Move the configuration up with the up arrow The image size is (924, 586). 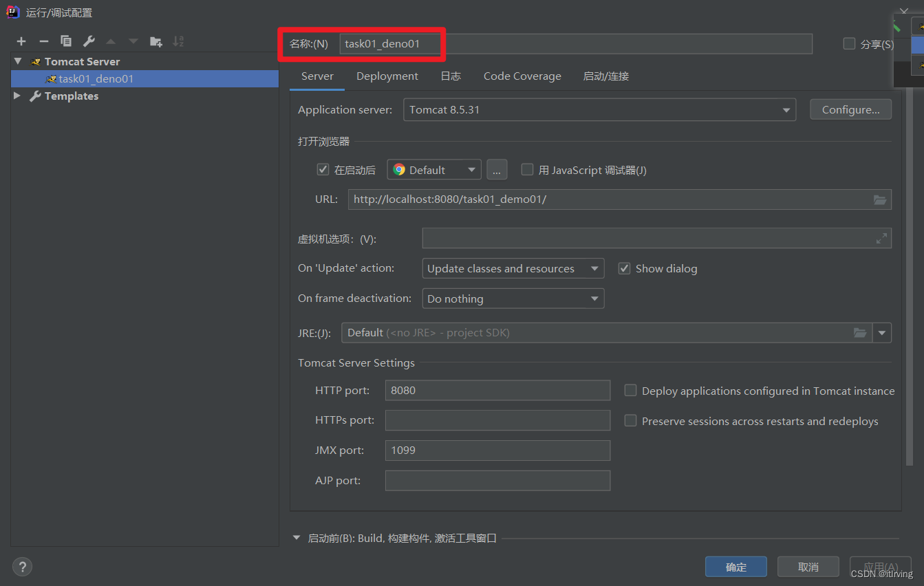111,41
